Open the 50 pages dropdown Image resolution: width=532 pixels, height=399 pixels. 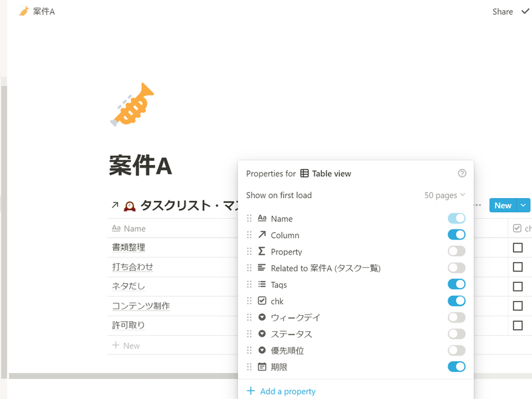coord(440,195)
